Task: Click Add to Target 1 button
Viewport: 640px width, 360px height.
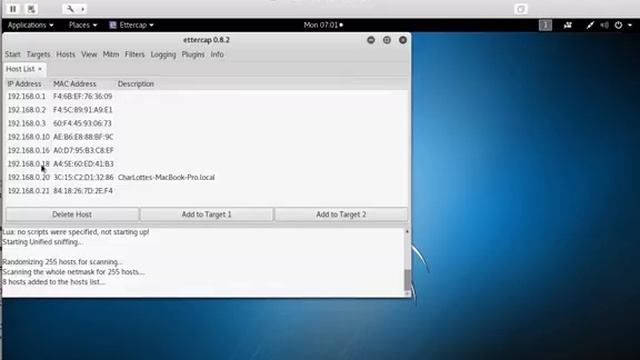Action: pos(207,214)
